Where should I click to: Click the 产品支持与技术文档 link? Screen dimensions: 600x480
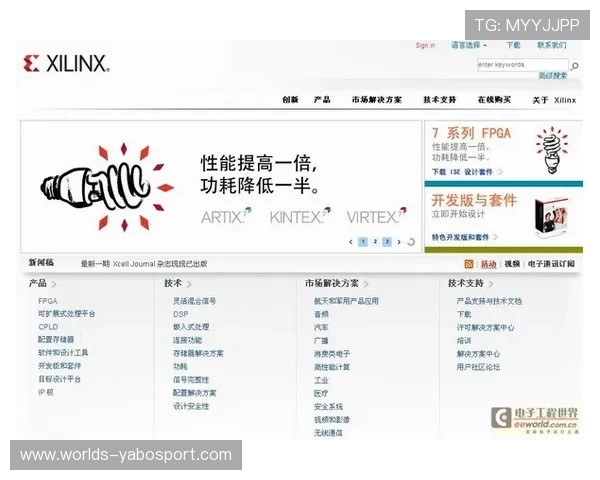click(489, 301)
